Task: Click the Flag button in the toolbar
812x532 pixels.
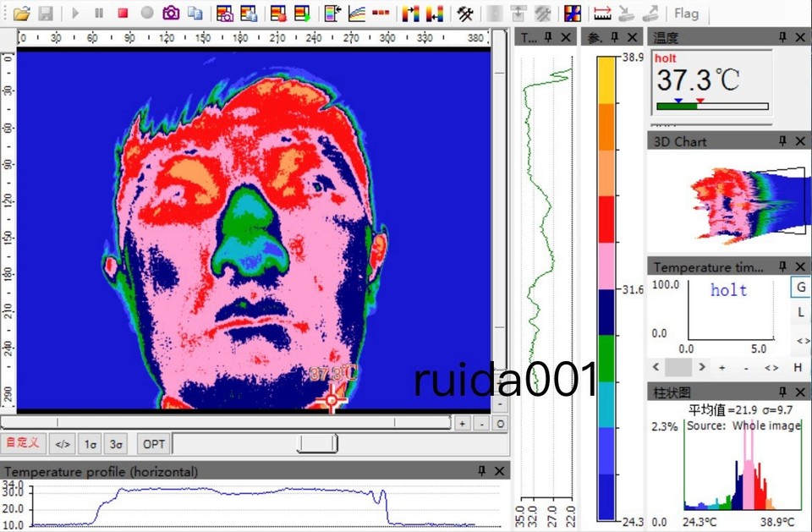Action: (x=686, y=14)
